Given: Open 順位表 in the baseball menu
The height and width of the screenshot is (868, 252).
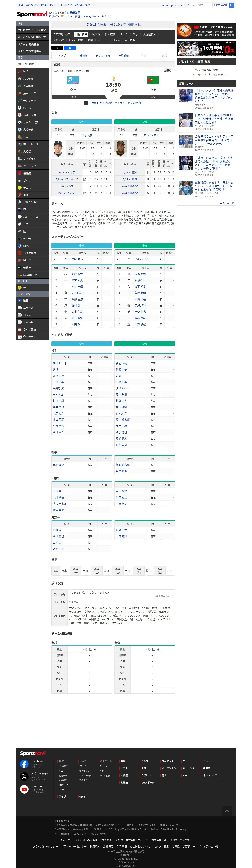Looking at the screenshot, I should [x=96, y=34].
